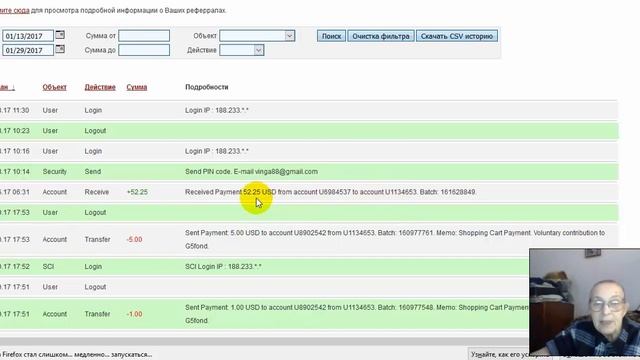
Task: Click 'Sent Payment 1.00 USD' details
Action: click(357, 314)
